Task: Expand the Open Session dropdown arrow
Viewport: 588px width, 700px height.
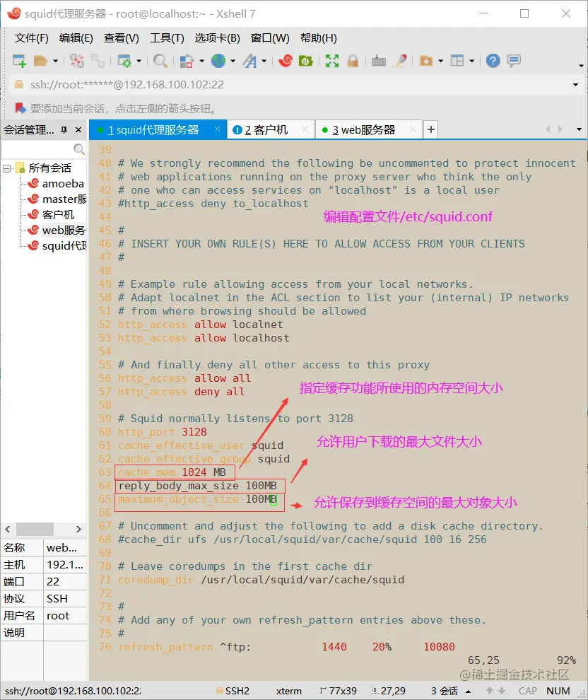Action: [55, 61]
